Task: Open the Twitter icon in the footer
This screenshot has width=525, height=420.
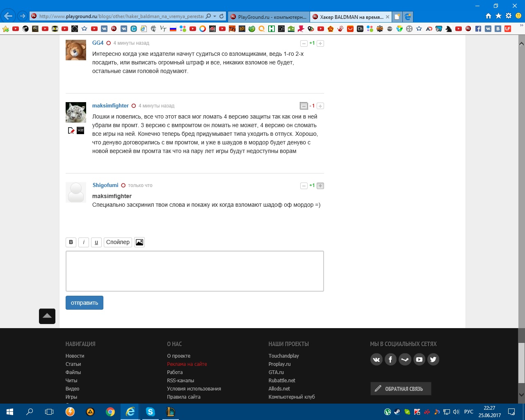Action: coord(433,360)
